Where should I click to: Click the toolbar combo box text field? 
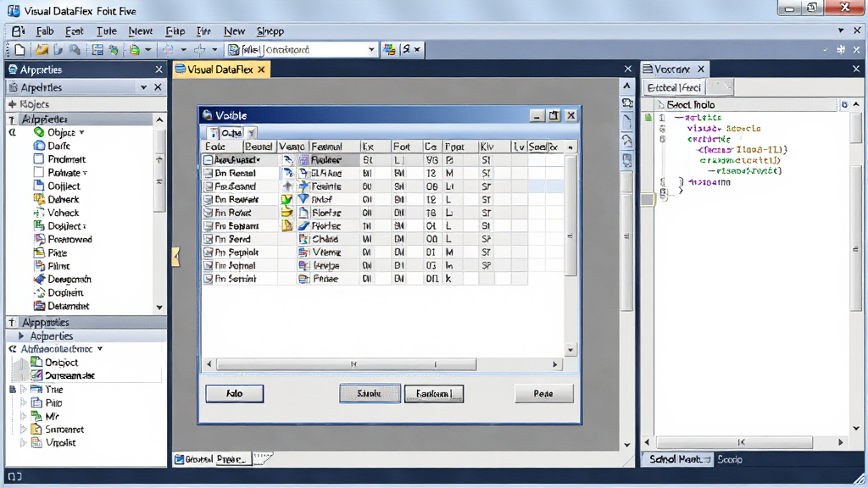303,50
